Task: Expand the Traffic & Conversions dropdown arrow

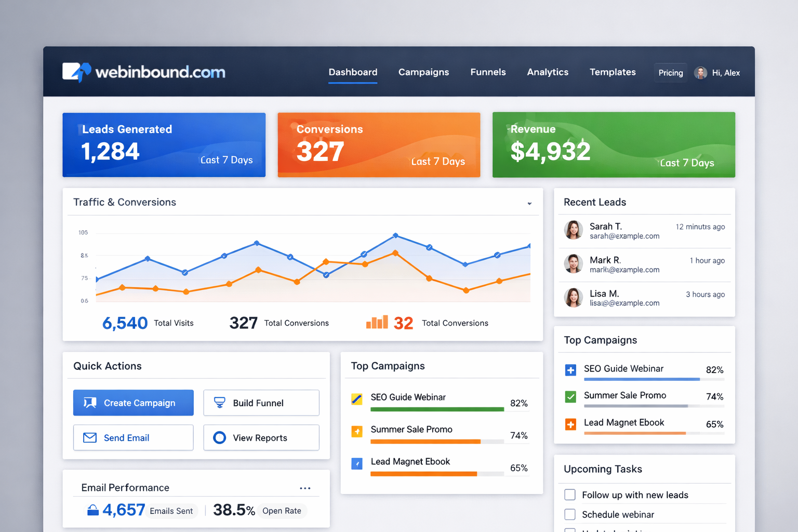Action: (529, 204)
